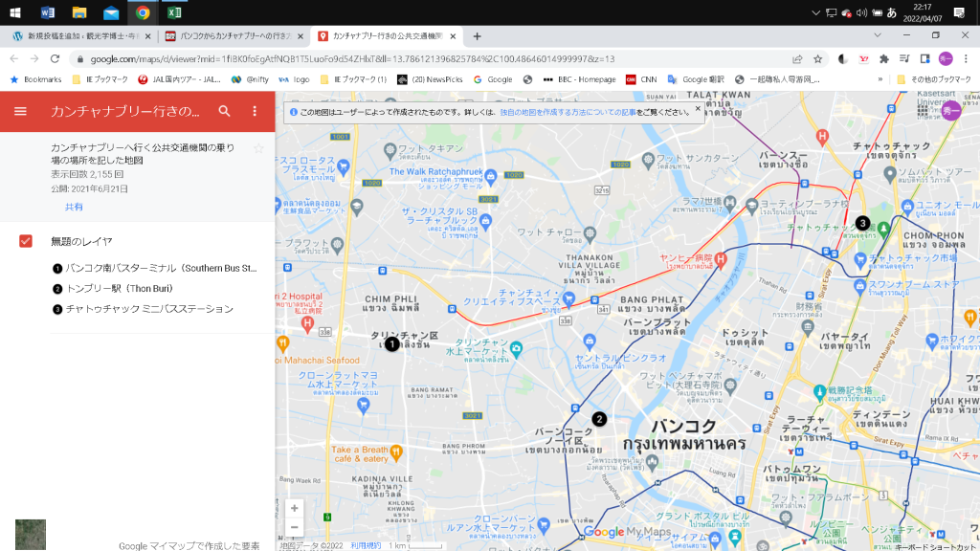Open Chrome extensions puzzle menu
Screen dimensions: 980x551
883,58
